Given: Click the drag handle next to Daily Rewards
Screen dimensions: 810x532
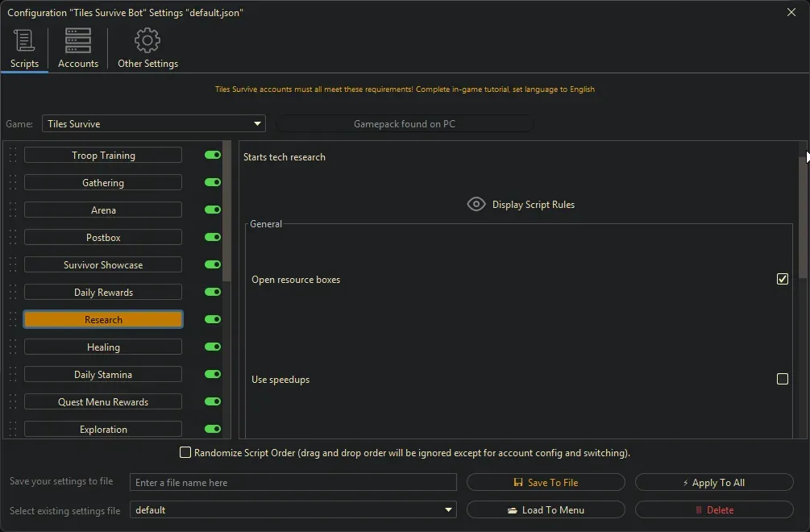Looking at the screenshot, I should (13, 293).
